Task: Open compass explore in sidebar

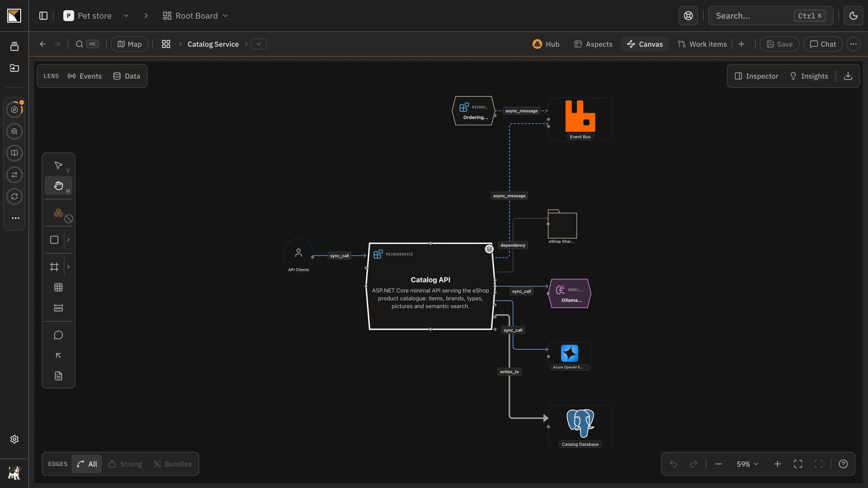Action: click(x=14, y=109)
